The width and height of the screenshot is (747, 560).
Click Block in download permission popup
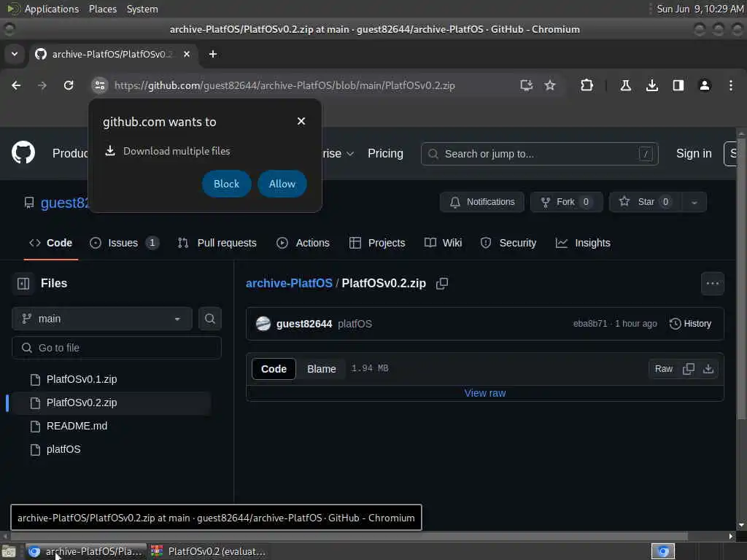pyautogui.click(x=226, y=184)
